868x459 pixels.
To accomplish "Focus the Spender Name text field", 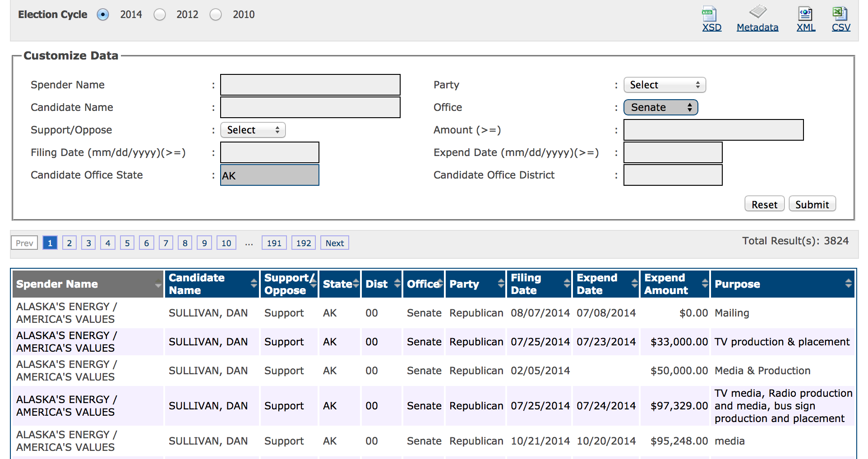I will click(x=310, y=85).
